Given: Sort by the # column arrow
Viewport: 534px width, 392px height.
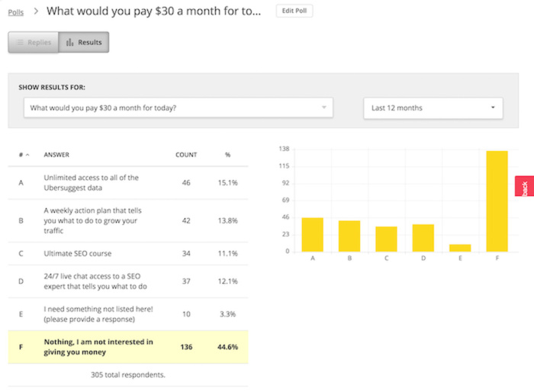Looking at the screenshot, I should point(28,155).
